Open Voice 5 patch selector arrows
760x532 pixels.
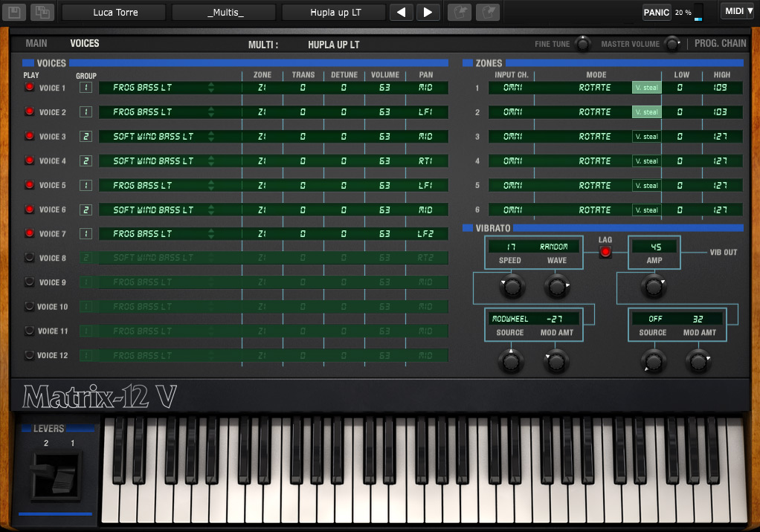[x=211, y=186]
